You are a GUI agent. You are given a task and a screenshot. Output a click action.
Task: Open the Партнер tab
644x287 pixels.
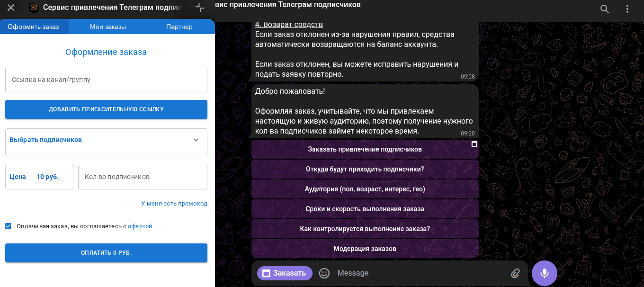tap(179, 27)
